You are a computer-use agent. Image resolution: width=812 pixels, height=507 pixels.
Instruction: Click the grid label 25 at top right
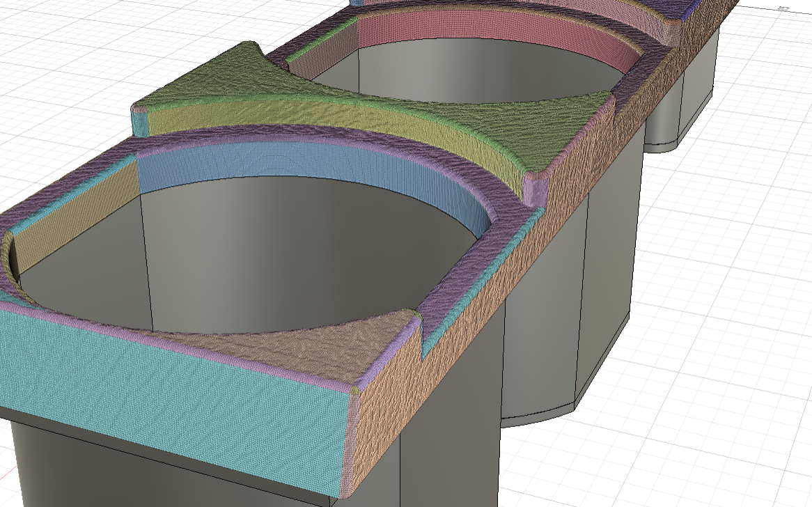[x=783, y=8]
